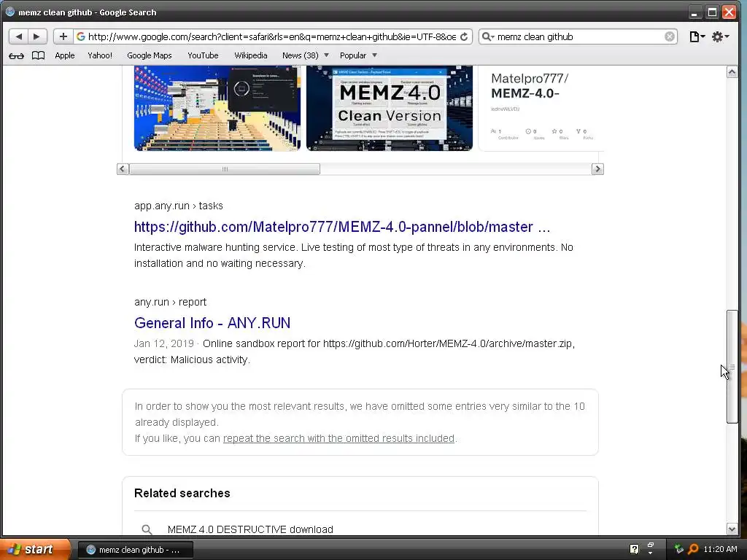Screen dimensions: 747x560
Task: Open the Windows start button
Action: 34,549
